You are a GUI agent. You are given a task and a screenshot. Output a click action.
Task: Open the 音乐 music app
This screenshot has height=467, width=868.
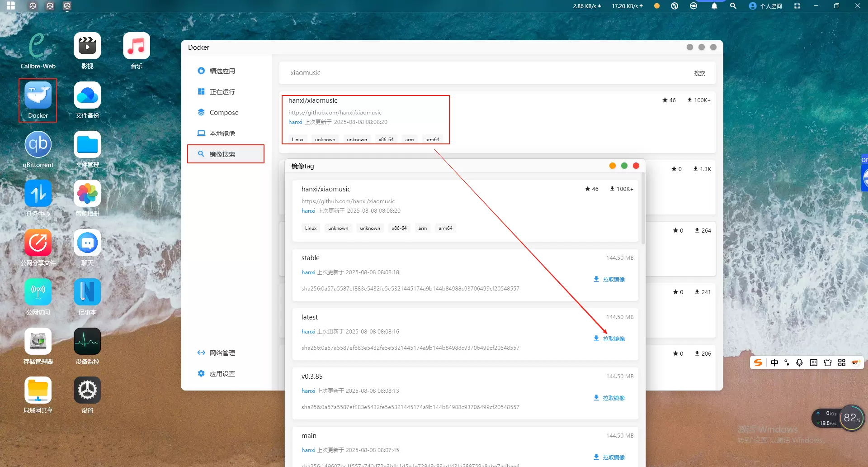click(x=137, y=47)
